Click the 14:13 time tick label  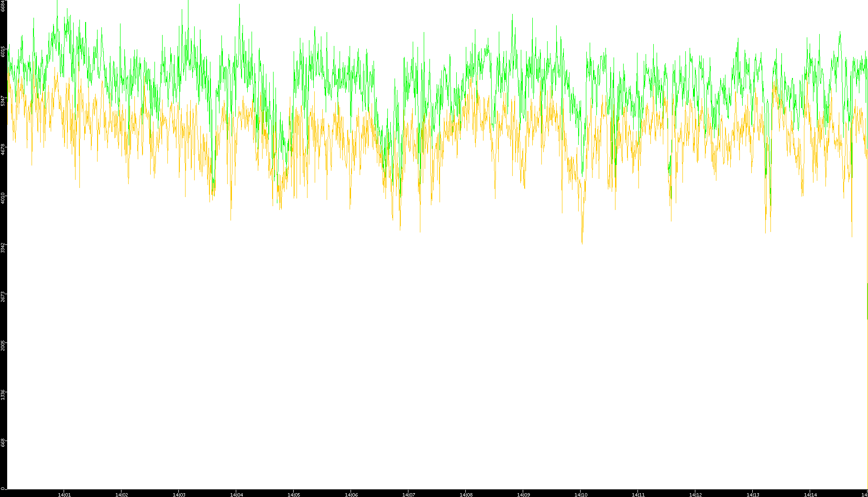point(753,495)
